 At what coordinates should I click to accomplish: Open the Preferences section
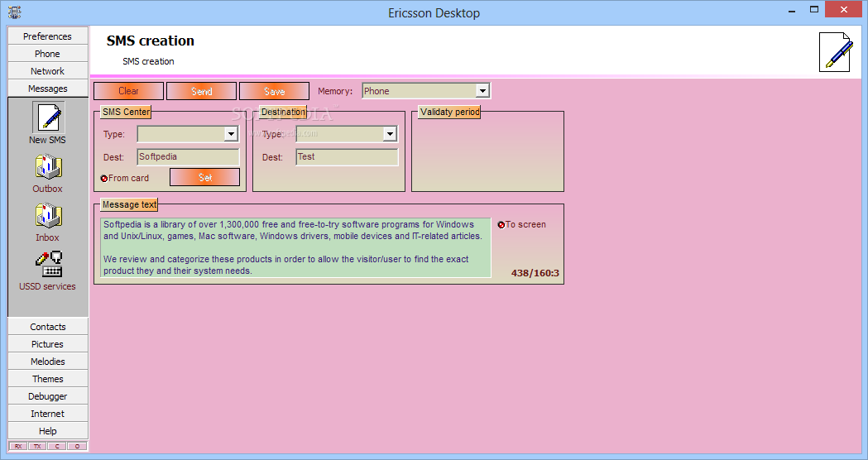click(x=48, y=36)
